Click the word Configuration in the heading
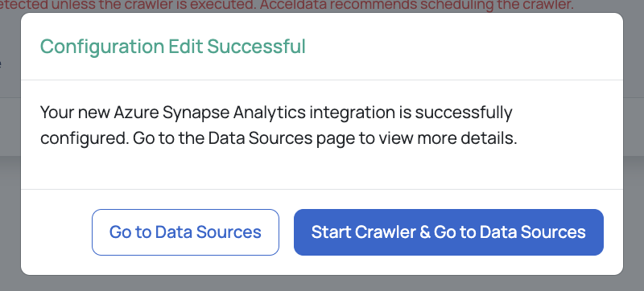 101,47
